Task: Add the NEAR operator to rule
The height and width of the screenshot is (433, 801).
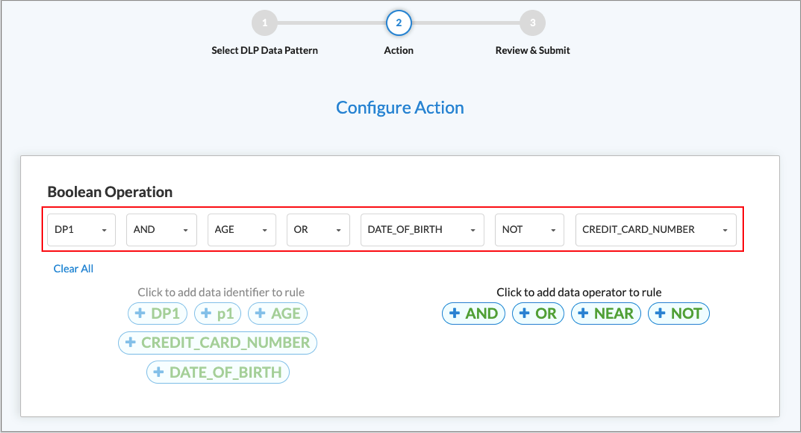Action: click(606, 314)
